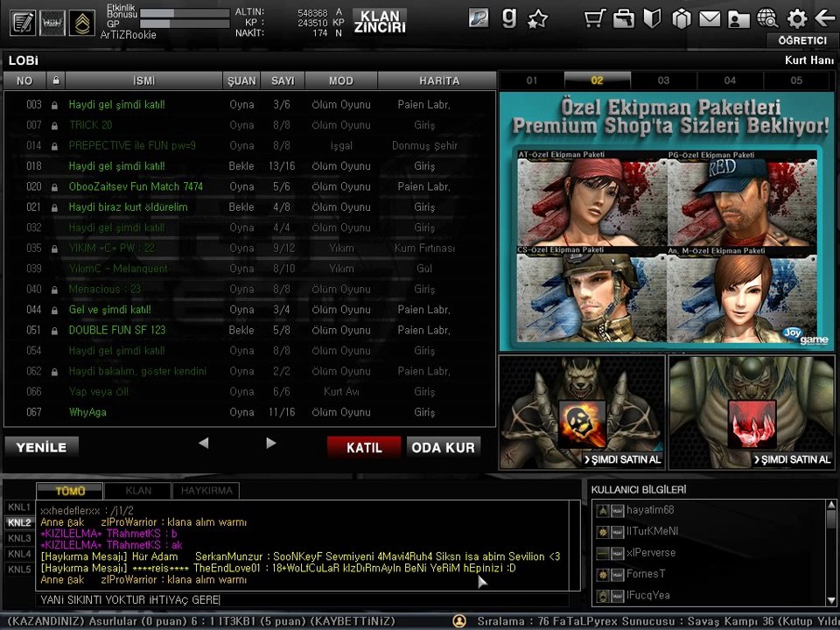Viewport: 840px width, 630px height.
Task: Click the shield icon
Action: (652, 18)
